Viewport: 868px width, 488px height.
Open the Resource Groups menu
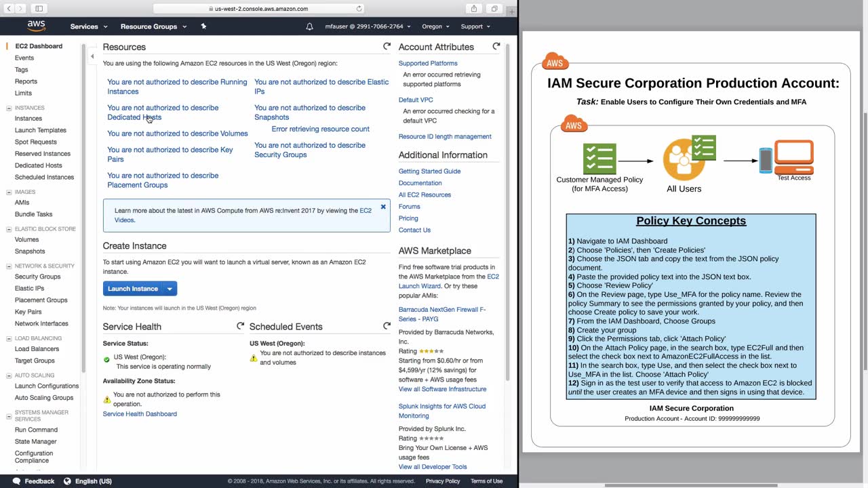pos(153,26)
